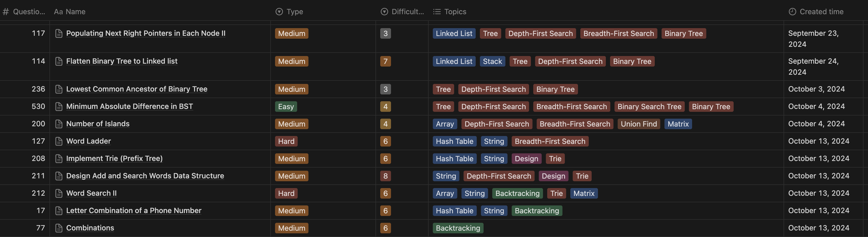Open Populating Next Right Pointers in Each Node II
Viewport: 868px width, 237px height.
click(x=146, y=33)
